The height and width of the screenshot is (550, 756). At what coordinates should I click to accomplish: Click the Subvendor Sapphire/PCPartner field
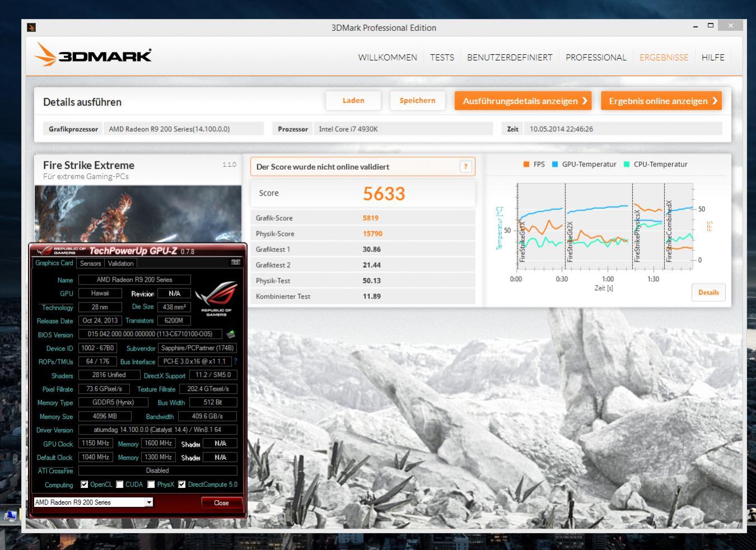(x=197, y=348)
